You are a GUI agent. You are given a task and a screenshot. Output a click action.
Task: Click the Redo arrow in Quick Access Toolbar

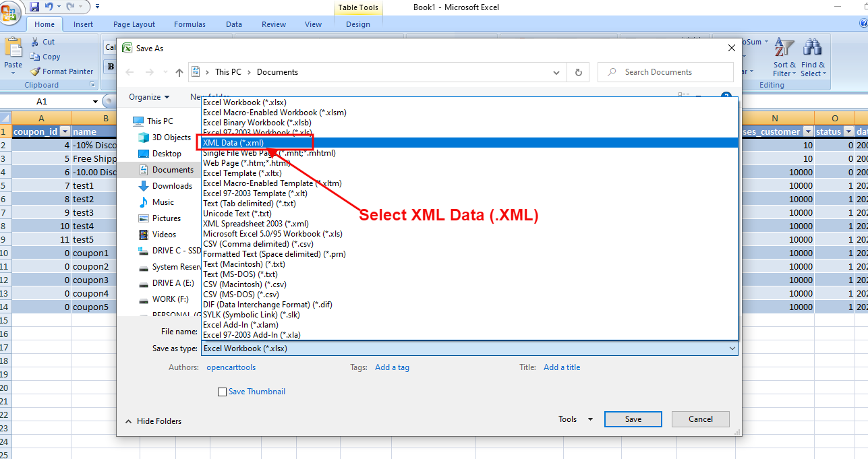coord(71,6)
